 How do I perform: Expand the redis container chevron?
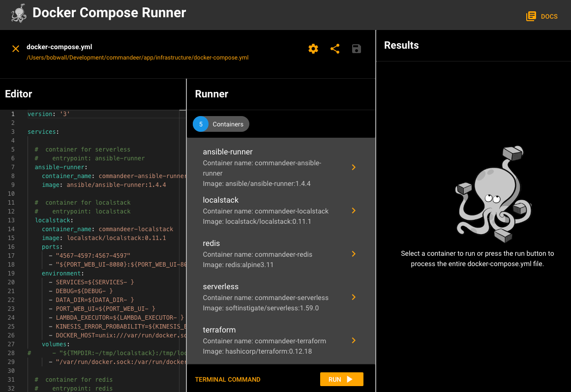point(354,254)
